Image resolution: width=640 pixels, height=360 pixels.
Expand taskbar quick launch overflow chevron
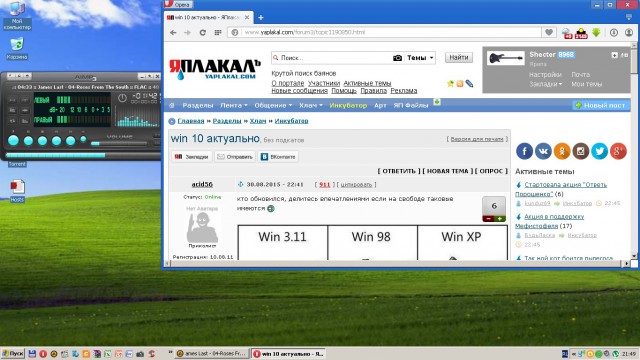coord(170,352)
